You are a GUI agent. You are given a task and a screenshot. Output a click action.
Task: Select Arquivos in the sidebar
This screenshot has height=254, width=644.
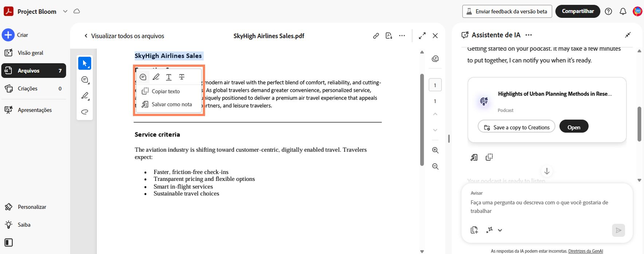(x=34, y=71)
